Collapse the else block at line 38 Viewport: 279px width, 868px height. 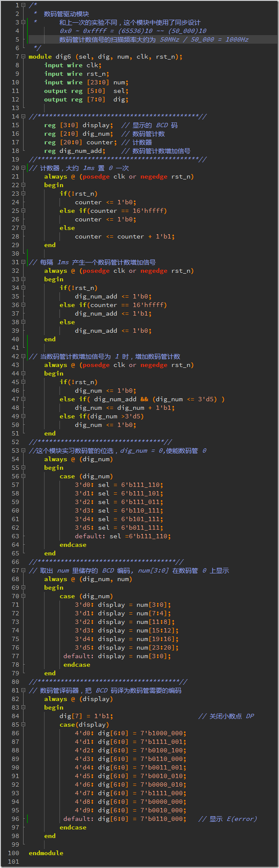tap(24, 322)
